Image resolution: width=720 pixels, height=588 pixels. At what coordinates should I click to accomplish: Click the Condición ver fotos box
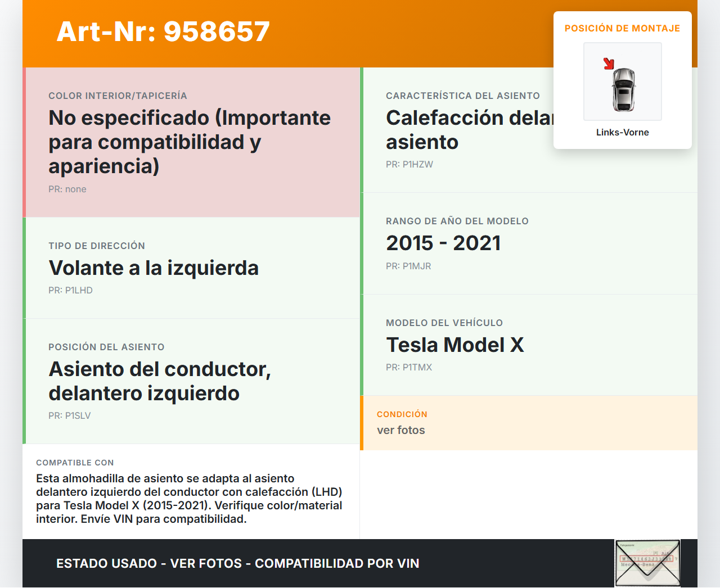(x=528, y=423)
